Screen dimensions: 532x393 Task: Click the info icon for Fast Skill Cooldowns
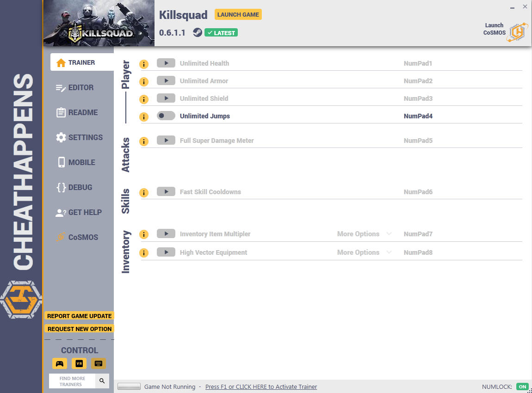(144, 193)
